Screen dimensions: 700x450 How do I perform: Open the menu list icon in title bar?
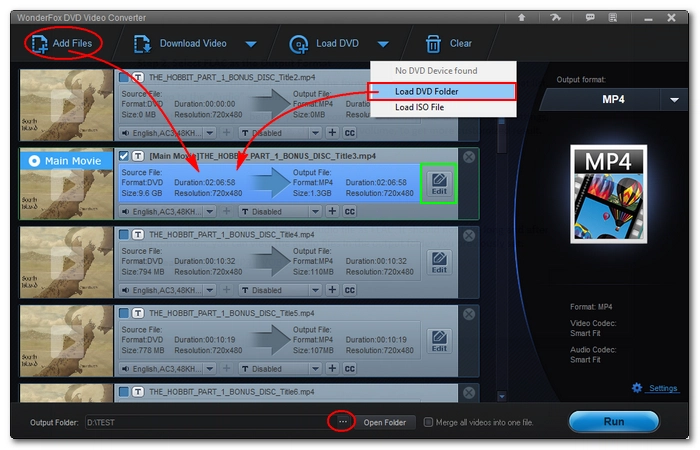click(x=613, y=17)
